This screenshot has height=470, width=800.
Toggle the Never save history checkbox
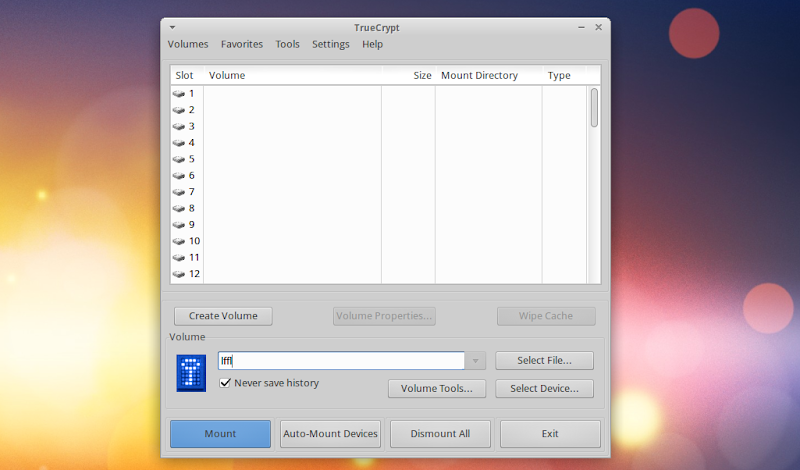tap(225, 383)
